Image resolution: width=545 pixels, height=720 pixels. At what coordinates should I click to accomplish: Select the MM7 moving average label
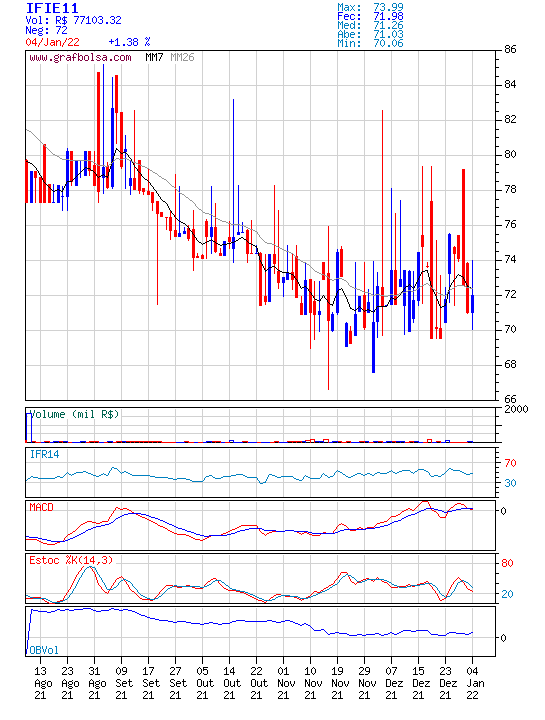pyautogui.click(x=154, y=57)
